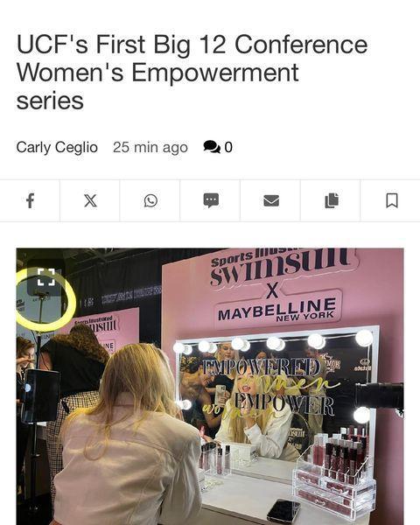This screenshot has height=525, width=420.
Task: Click the Maybelline New York sign in photo
Action: tap(277, 310)
